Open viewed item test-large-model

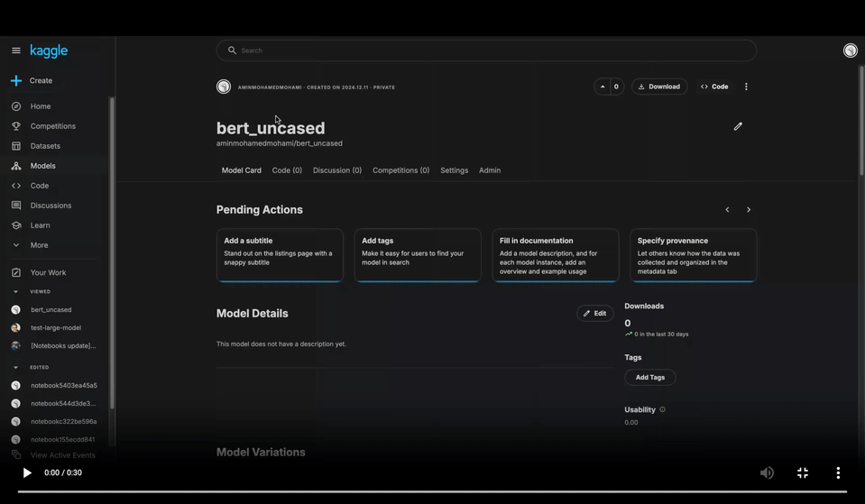[54, 328]
